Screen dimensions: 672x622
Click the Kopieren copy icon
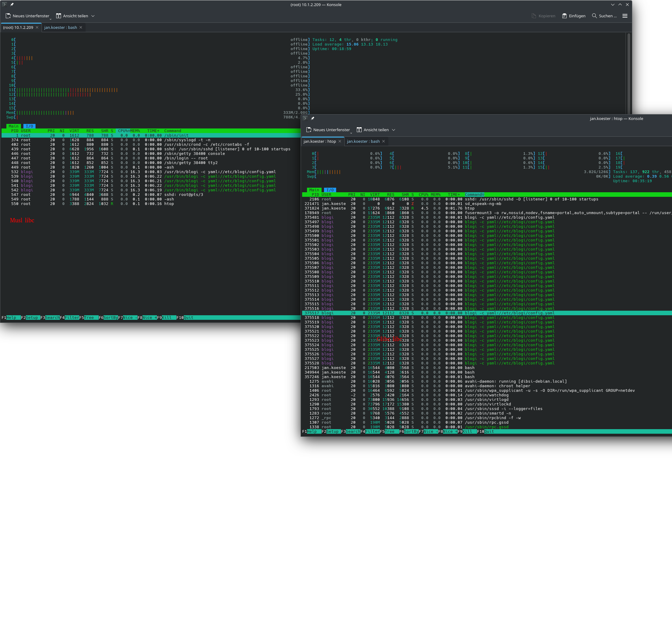click(534, 16)
